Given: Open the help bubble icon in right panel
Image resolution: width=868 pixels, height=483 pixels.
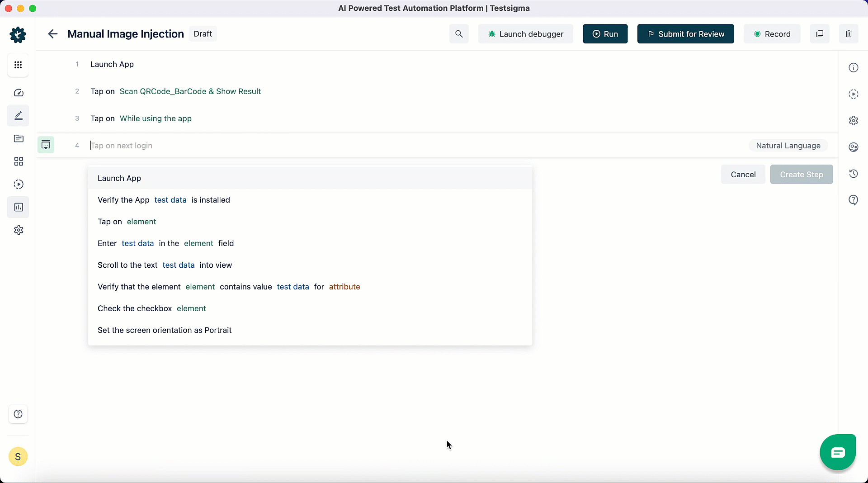Looking at the screenshot, I should (x=854, y=200).
